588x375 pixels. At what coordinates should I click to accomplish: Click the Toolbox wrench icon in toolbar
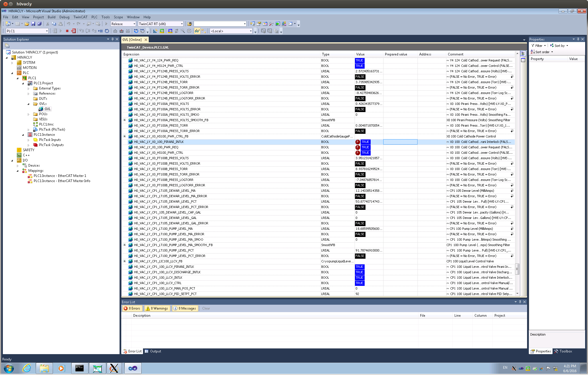pyautogui.click(x=271, y=24)
